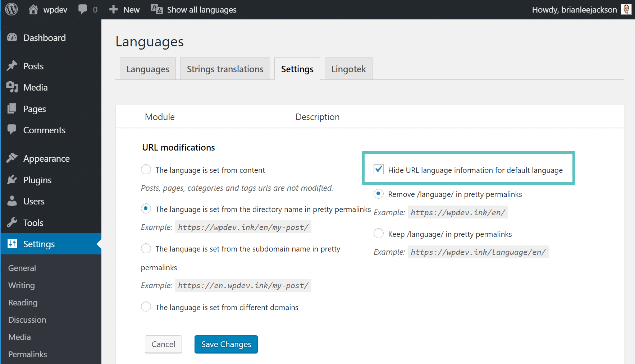This screenshot has width=635, height=364.
Task: Uncheck Hide URL language information for default language
Action: pos(378,169)
